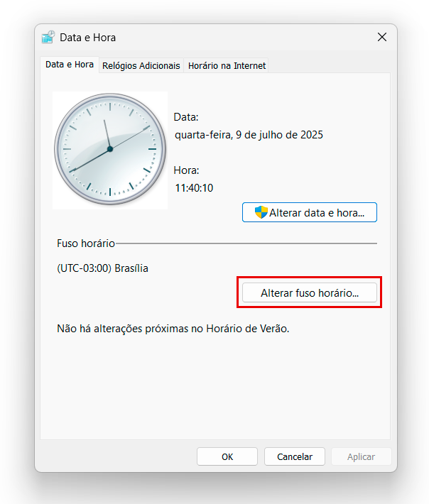Click the Data e Hora window title text

[x=87, y=38]
